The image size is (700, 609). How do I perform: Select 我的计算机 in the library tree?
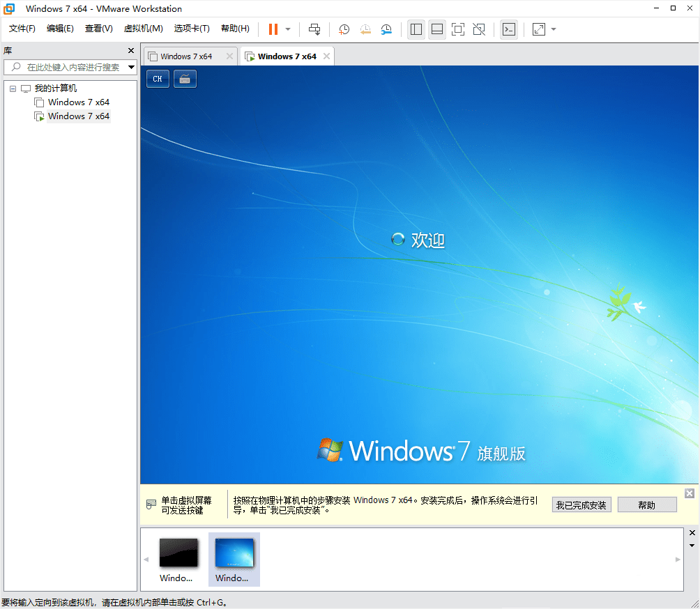click(55, 88)
